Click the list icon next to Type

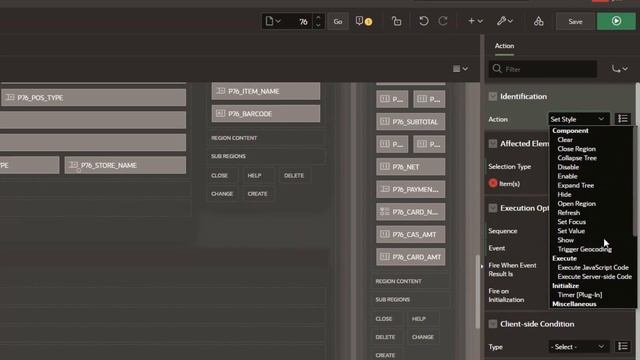pyautogui.click(x=623, y=347)
